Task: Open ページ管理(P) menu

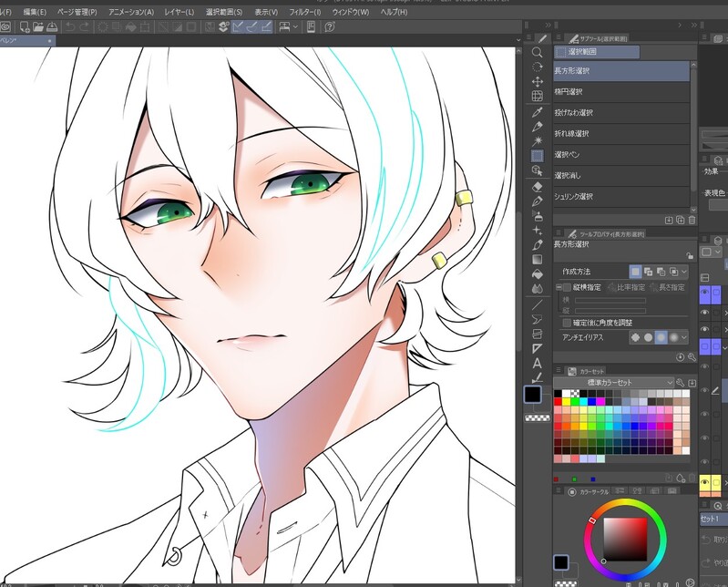Action: 77,12
